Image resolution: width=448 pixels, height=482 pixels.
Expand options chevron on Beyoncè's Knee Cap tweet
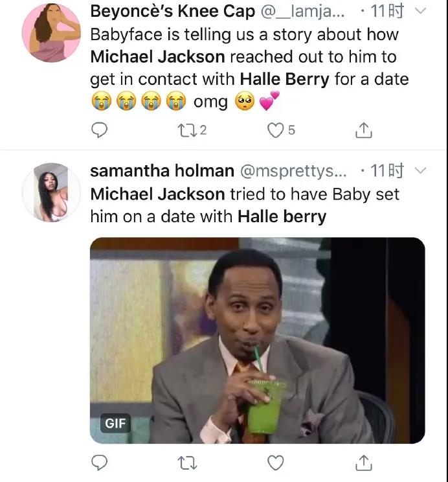click(x=420, y=11)
